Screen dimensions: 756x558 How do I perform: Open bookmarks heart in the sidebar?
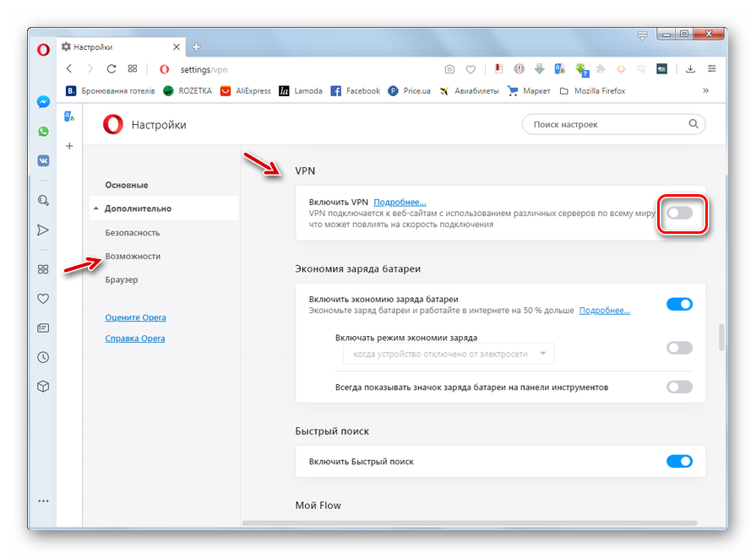click(43, 299)
